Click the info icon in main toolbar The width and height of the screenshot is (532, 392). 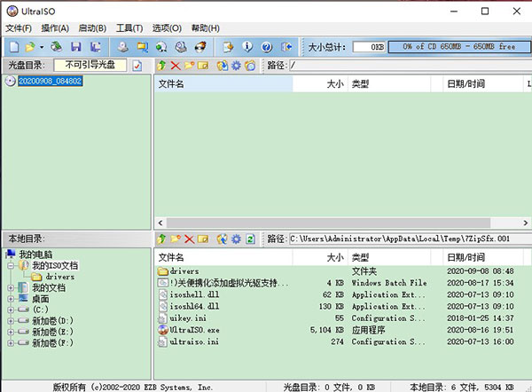coord(246,46)
